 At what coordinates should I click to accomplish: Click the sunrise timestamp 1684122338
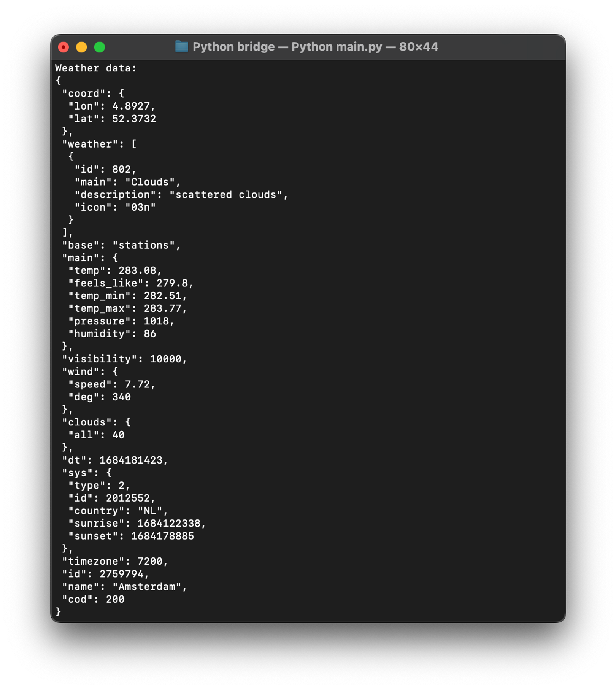point(169,524)
